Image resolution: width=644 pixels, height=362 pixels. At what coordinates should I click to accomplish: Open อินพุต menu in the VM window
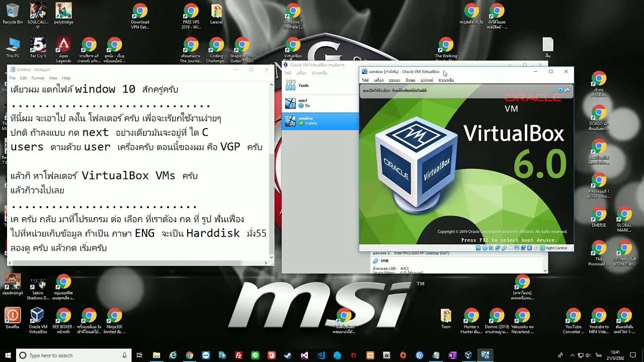411,80
